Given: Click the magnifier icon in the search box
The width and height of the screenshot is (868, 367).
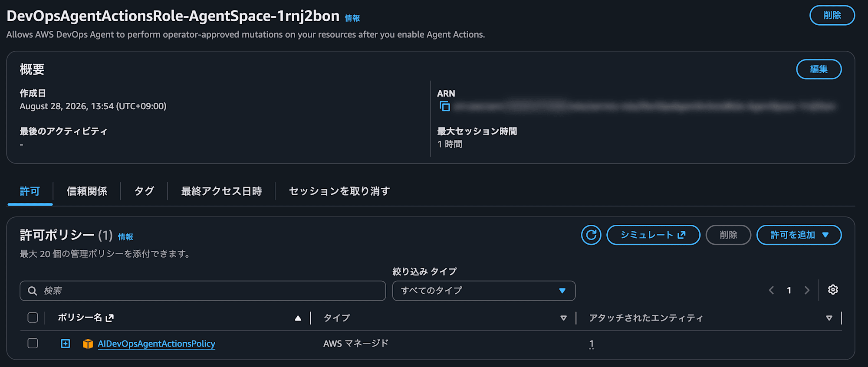Looking at the screenshot, I should click(33, 291).
